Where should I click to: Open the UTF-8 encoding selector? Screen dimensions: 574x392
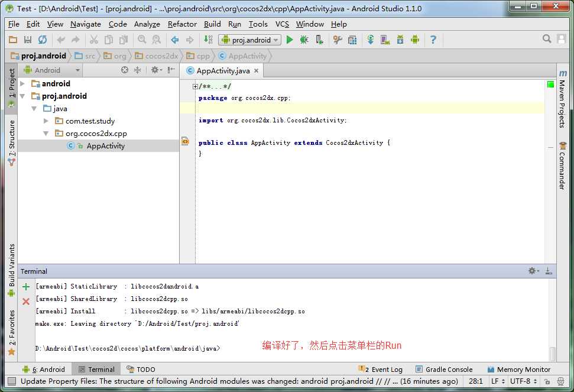[x=523, y=381]
